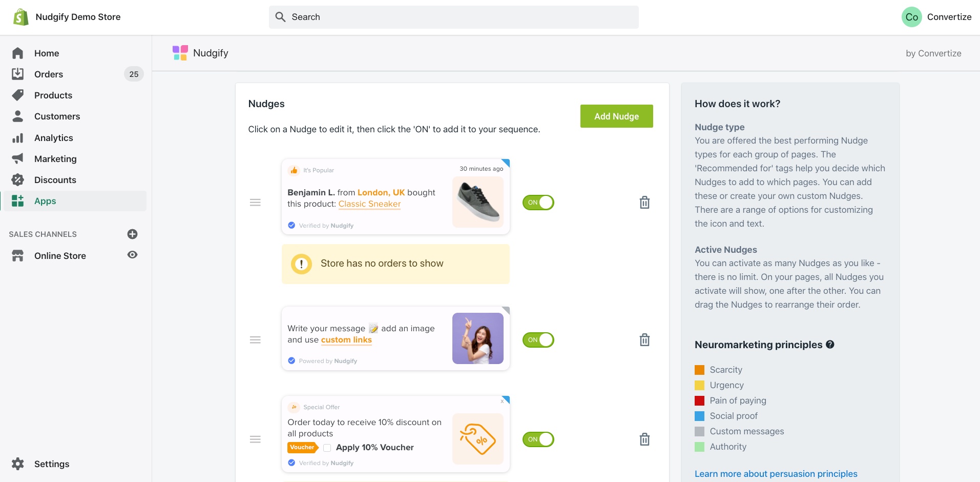This screenshot has width=980, height=482.
Task: Click the Convertize 'Co' avatar
Action: [x=912, y=17]
